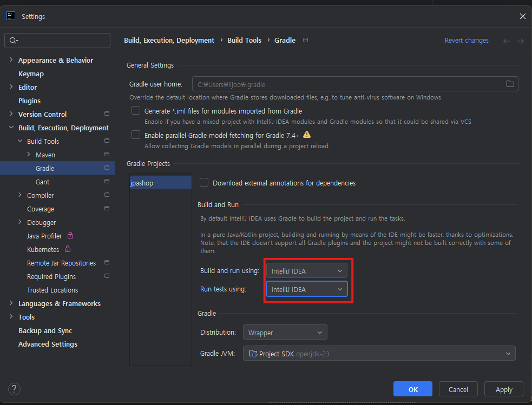Close the Settings dialog with the X
This screenshot has height=405, width=532.
tap(522, 16)
